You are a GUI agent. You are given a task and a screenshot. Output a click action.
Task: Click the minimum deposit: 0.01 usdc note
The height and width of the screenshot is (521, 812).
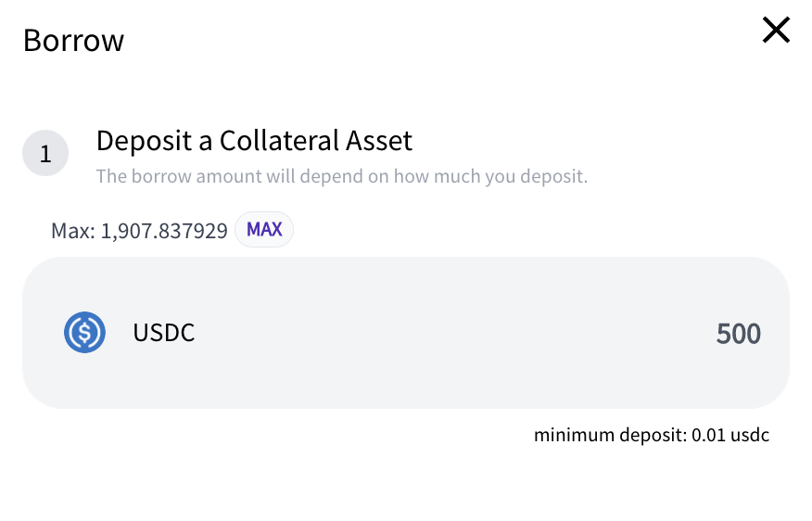[x=652, y=435]
